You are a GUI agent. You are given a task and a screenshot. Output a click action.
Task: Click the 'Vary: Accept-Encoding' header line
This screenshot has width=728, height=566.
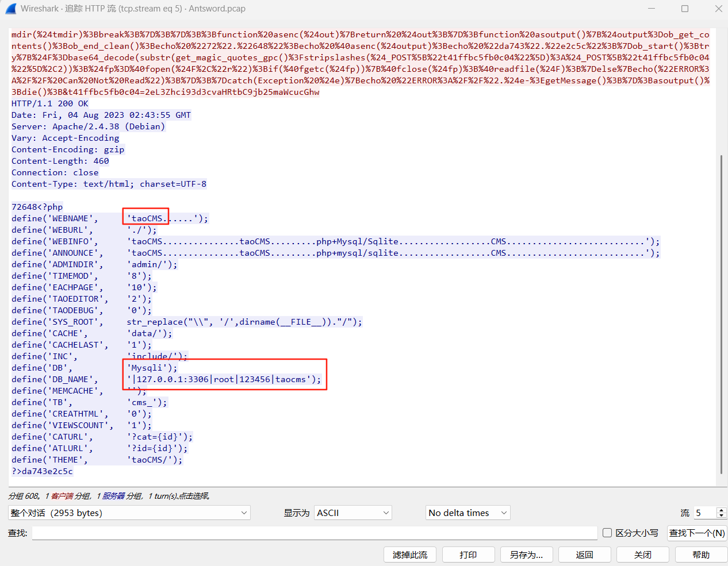[x=66, y=138]
